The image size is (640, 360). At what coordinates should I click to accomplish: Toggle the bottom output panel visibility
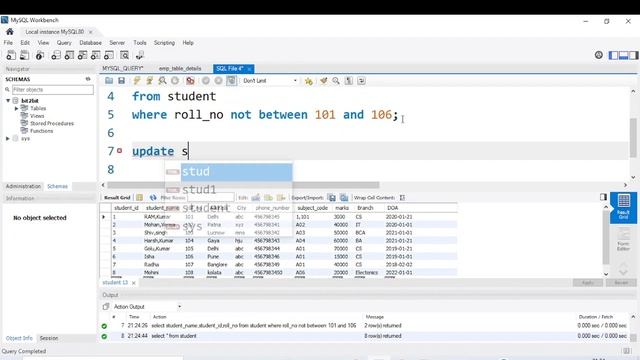tap(623, 55)
